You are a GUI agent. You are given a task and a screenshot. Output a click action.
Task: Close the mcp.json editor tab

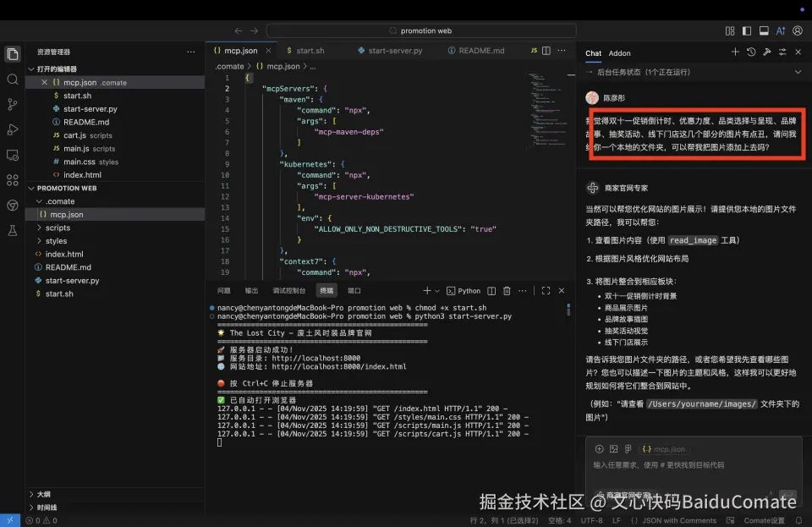point(268,51)
